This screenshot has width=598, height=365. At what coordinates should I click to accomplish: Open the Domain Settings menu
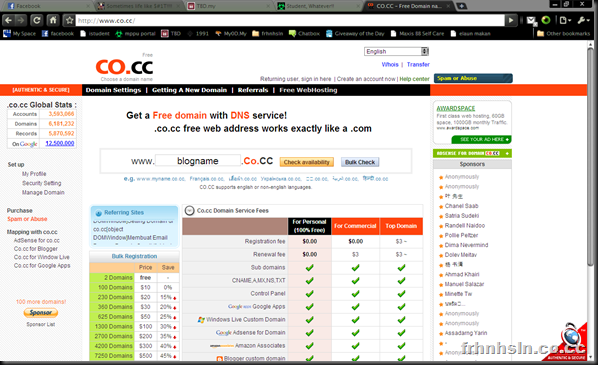point(113,90)
